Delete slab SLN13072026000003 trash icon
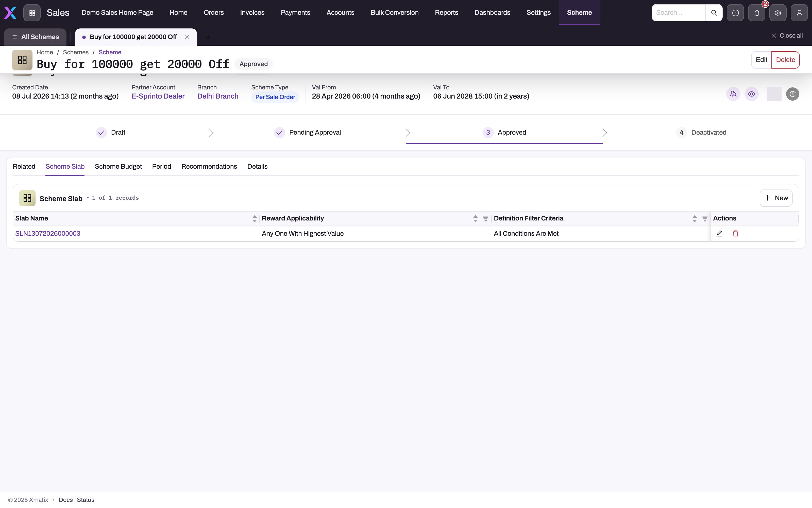The image size is (812, 508). tap(736, 233)
